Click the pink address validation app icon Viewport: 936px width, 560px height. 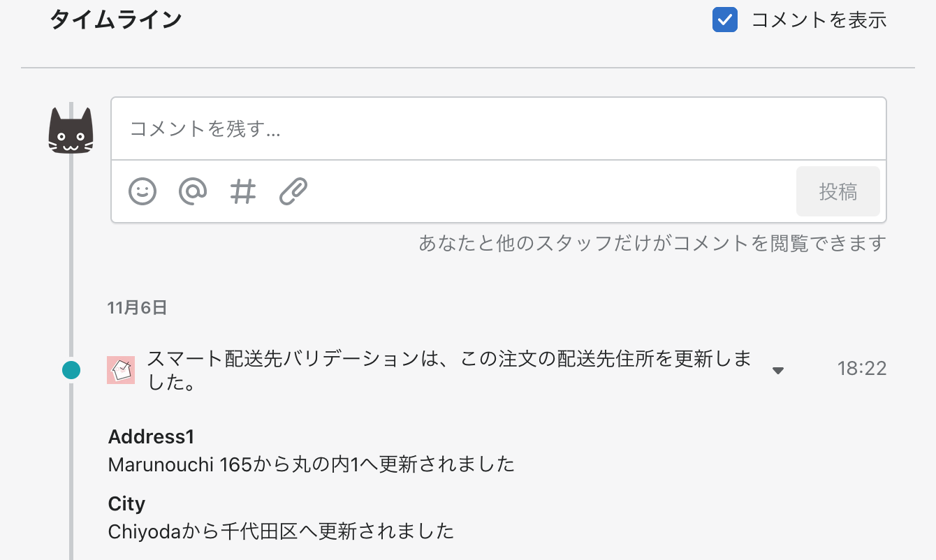click(121, 369)
